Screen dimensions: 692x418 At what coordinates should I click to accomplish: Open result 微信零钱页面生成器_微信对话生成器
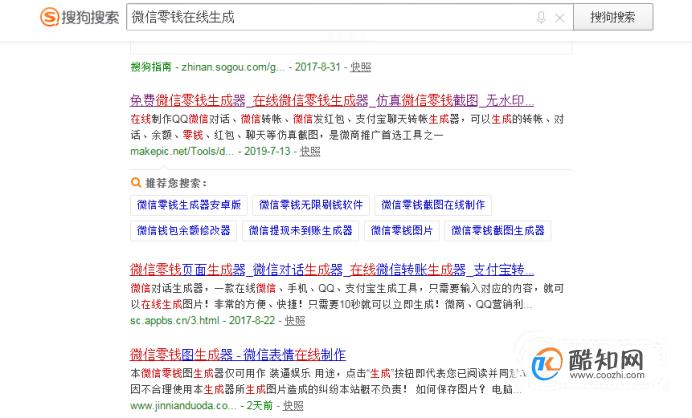point(332,269)
